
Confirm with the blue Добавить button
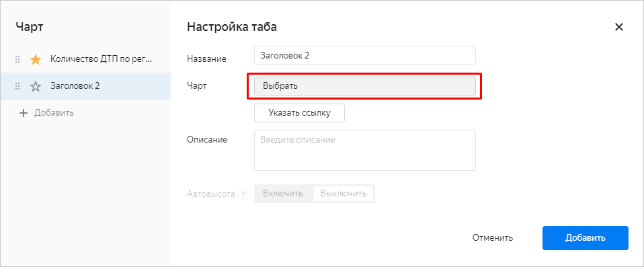click(586, 238)
